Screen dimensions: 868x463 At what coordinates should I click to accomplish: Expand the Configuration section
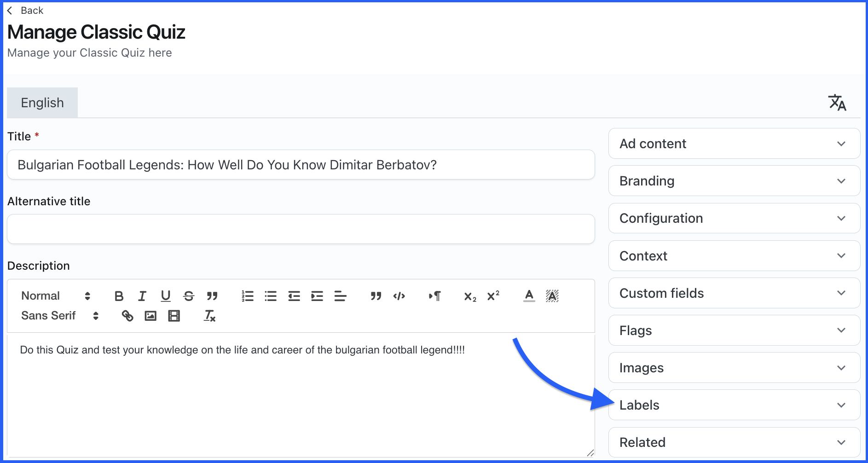click(x=734, y=218)
